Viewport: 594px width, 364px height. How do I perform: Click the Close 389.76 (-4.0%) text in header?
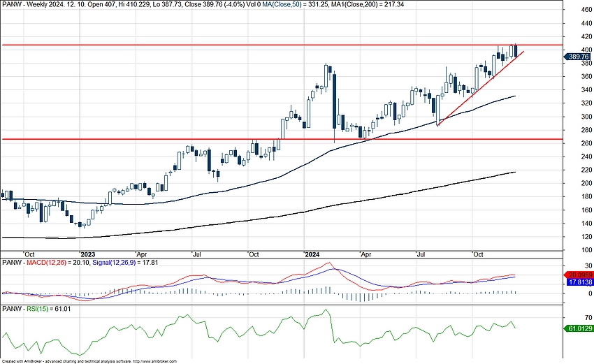point(216,5)
